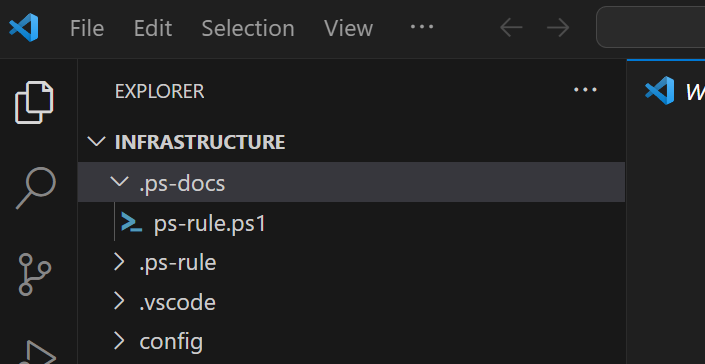Open the File menu
Screen dimensions: 705x364
coord(87,29)
